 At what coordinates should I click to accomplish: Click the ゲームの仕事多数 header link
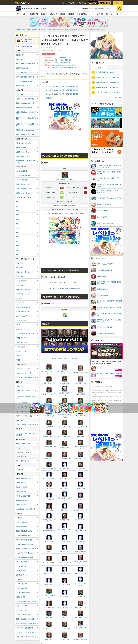tap(69, 3)
